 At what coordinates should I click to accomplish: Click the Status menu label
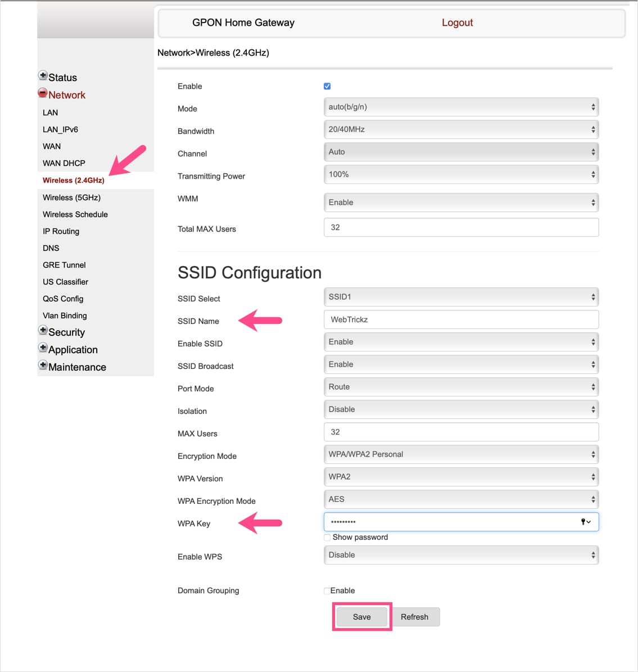coord(62,78)
